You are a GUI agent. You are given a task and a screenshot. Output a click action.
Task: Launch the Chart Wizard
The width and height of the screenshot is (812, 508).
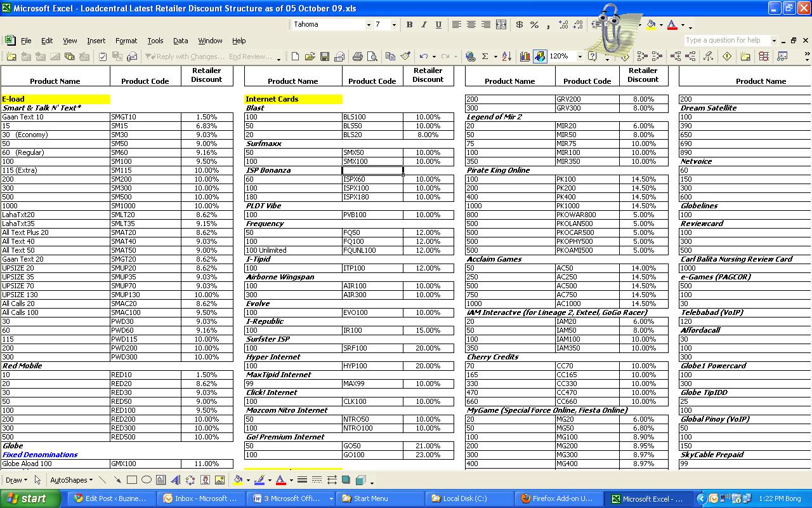(525, 57)
